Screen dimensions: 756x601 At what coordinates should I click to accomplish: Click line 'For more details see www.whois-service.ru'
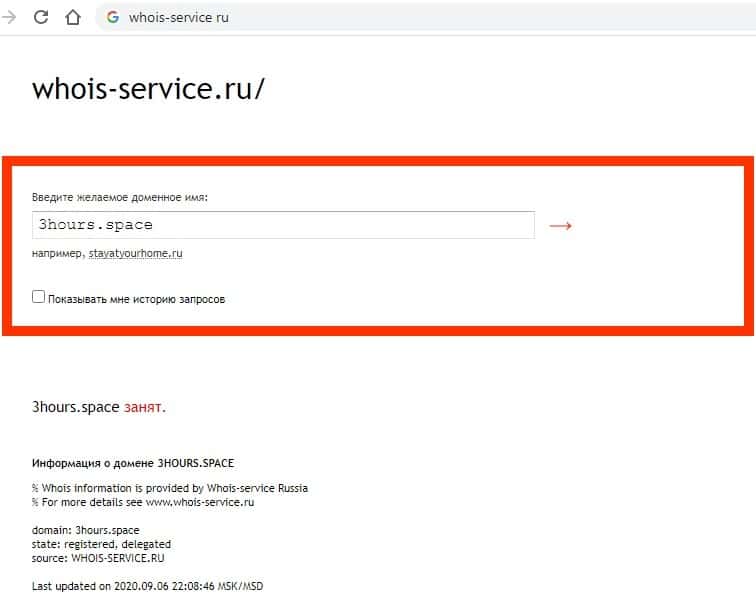[x=143, y=502]
